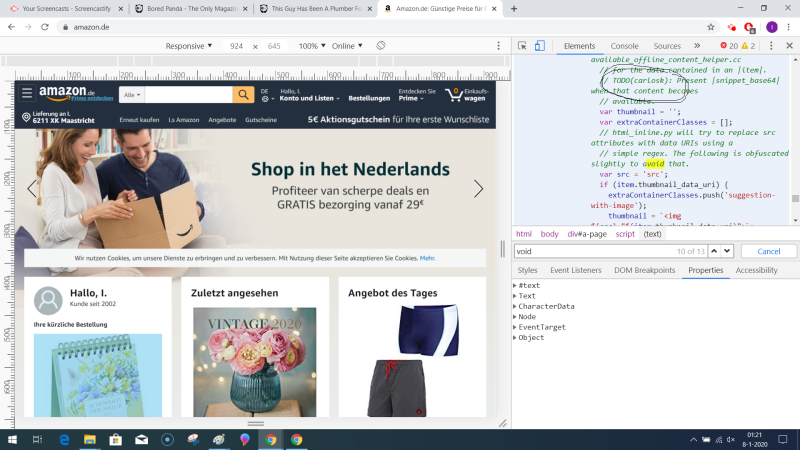Activate DevTools inspect element picker
The width and height of the screenshot is (800, 450).
coord(522,46)
